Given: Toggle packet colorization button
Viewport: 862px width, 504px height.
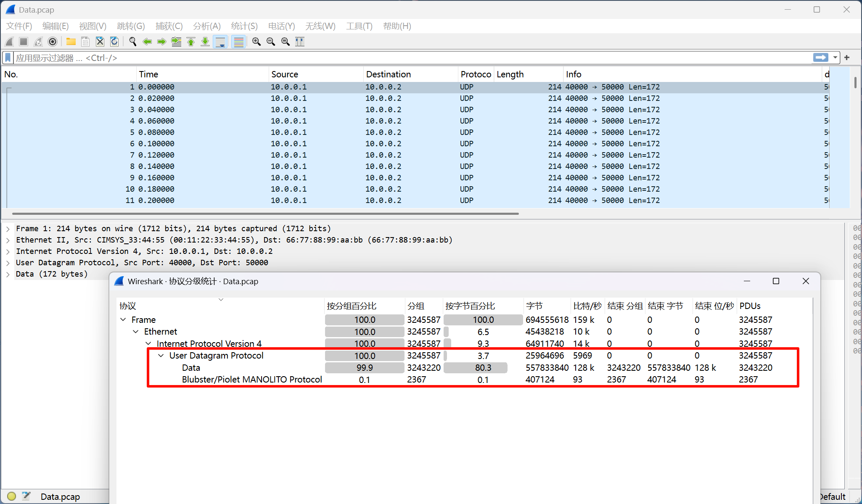Looking at the screenshot, I should coord(238,42).
